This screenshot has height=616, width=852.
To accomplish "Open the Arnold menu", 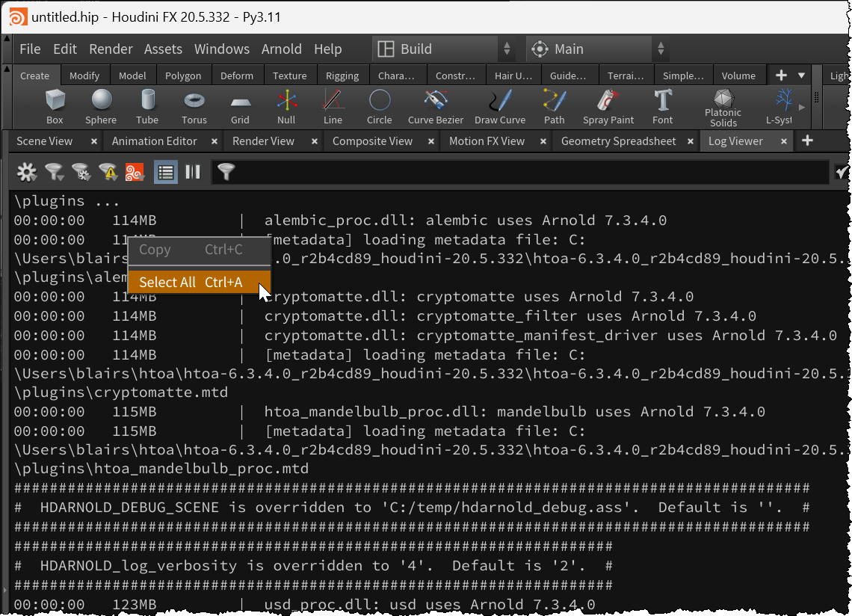I will tap(281, 49).
